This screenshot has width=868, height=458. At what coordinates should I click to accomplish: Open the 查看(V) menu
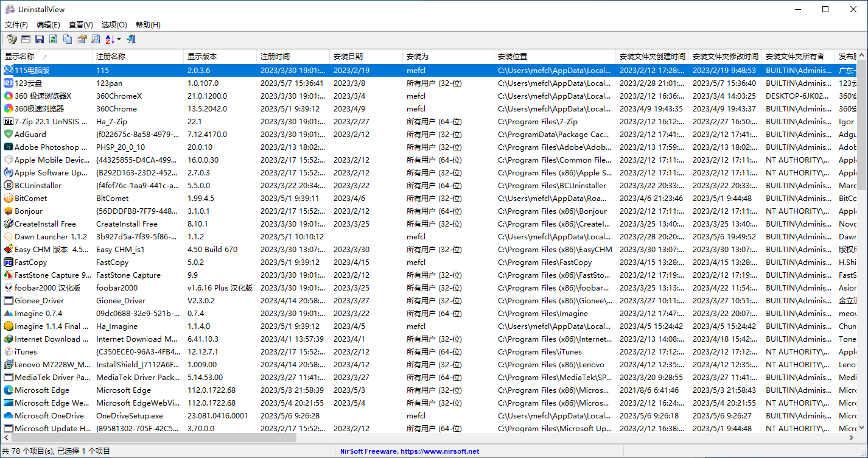(81, 25)
